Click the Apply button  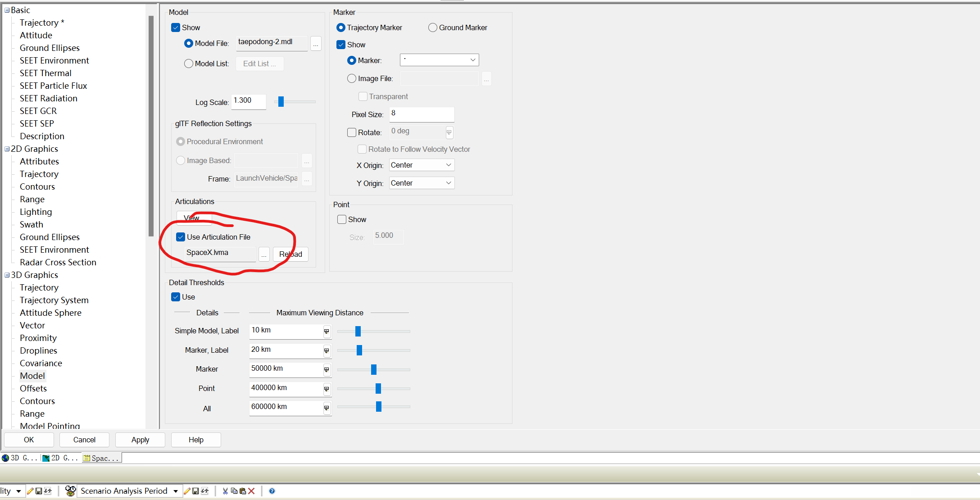coord(140,440)
